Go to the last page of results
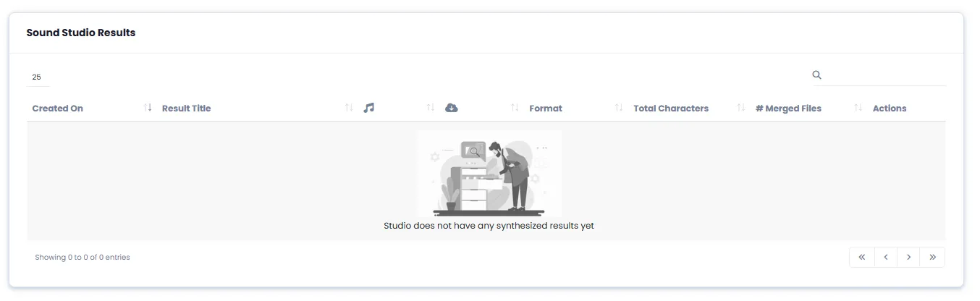This screenshot has width=980, height=301. pyautogui.click(x=932, y=257)
